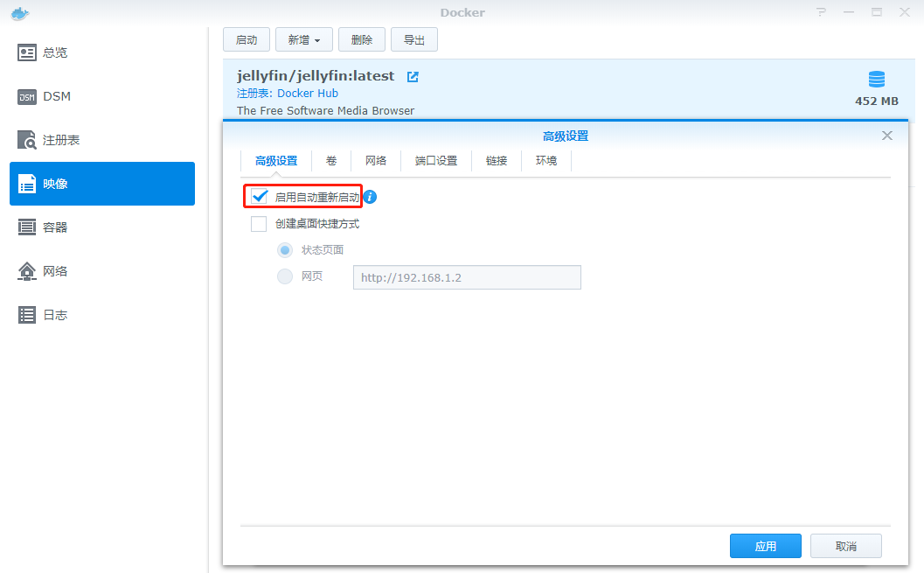
Task: Close the Docker window
Action: pos(905,12)
